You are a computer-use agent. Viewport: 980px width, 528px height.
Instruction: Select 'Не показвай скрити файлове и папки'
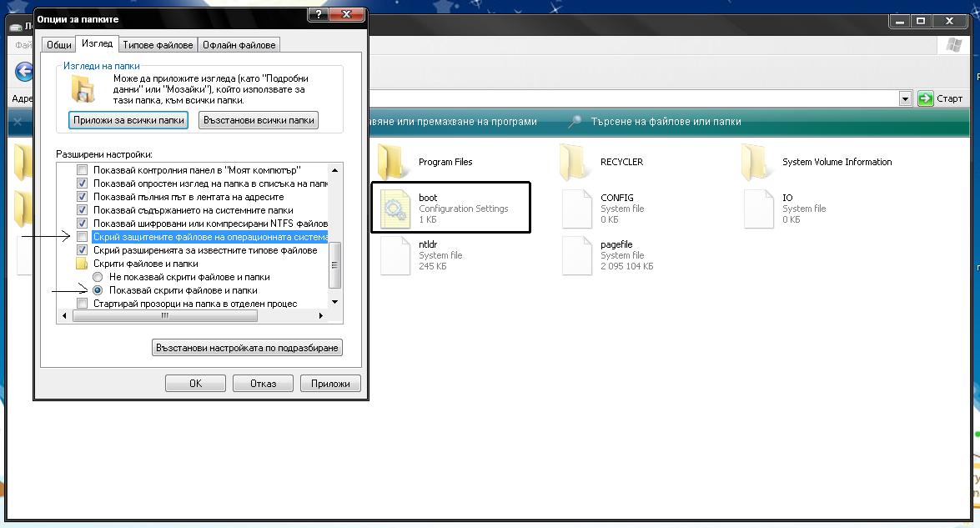click(98, 277)
